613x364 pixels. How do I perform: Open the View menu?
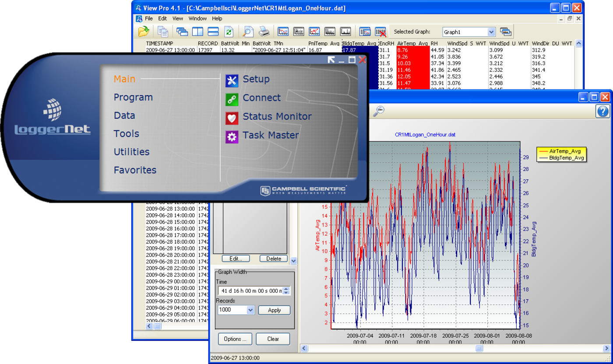pyautogui.click(x=178, y=19)
